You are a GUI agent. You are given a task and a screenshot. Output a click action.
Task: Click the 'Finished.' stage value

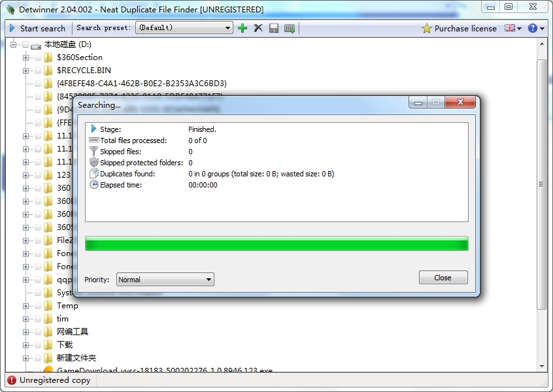point(202,129)
